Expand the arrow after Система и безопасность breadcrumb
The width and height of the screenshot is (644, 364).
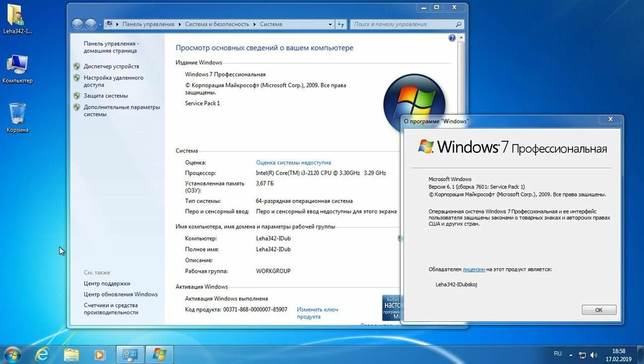(x=255, y=24)
